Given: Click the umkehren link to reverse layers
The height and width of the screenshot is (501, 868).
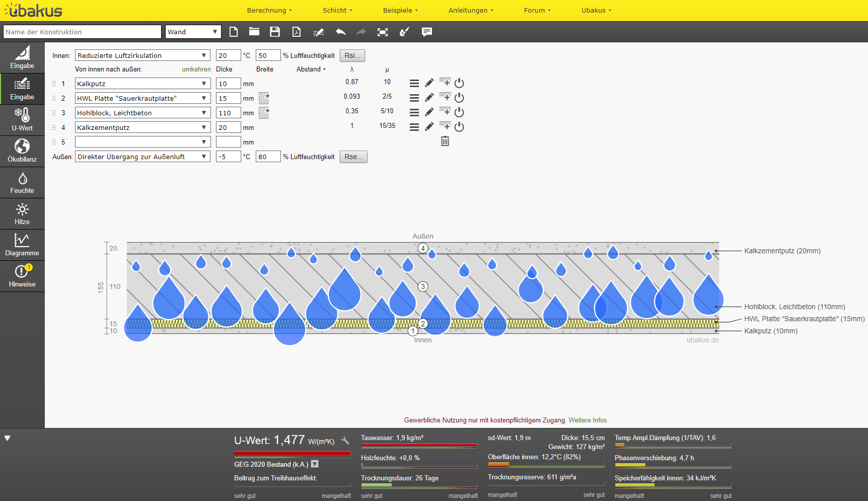Looking at the screenshot, I should [x=196, y=69].
